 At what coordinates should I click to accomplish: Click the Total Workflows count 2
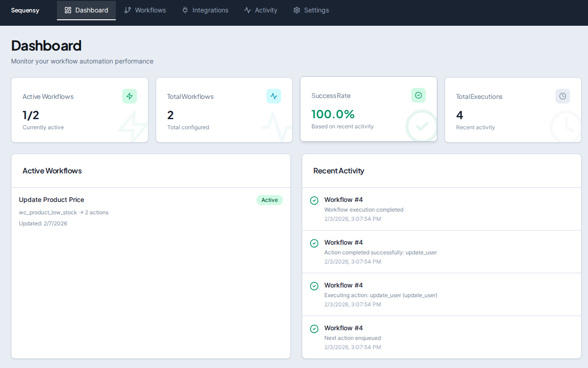click(170, 115)
